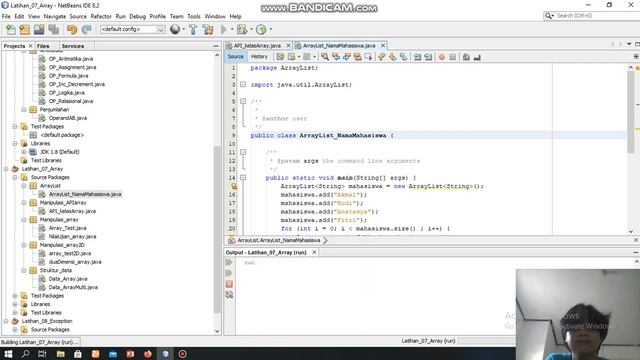Image resolution: width=640 pixels, height=360 pixels.
Task: Switch to the Services tab
Action: [x=73, y=46]
